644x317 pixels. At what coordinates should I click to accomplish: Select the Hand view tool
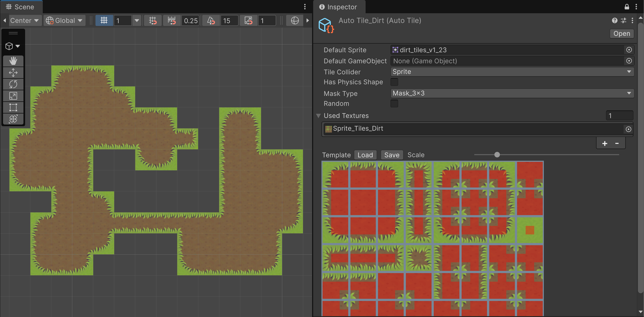click(x=13, y=61)
